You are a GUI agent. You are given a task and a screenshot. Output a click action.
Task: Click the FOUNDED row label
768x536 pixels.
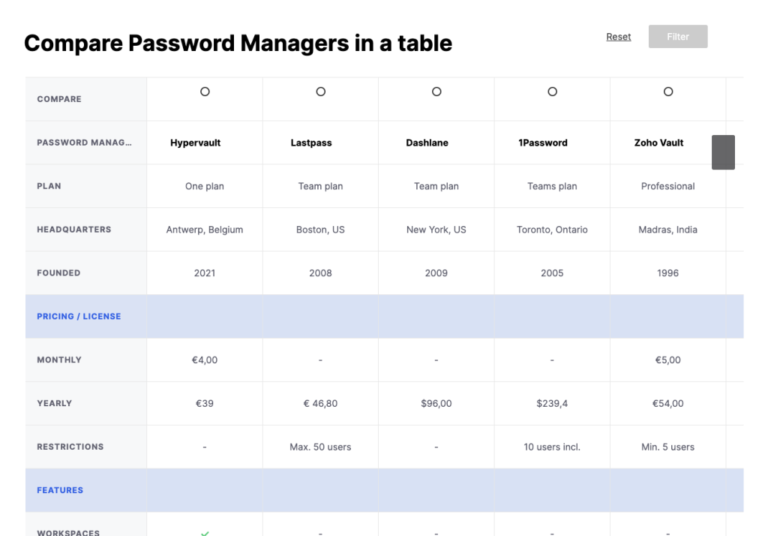[59, 273]
